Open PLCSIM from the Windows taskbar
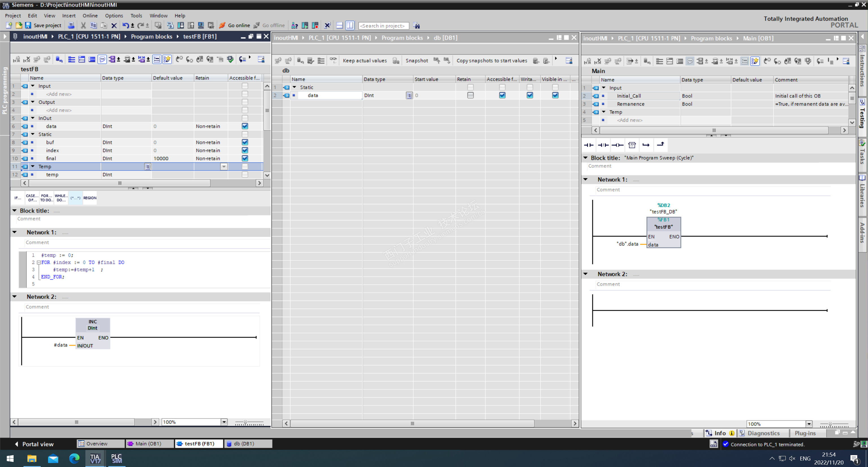 click(x=116, y=459)
